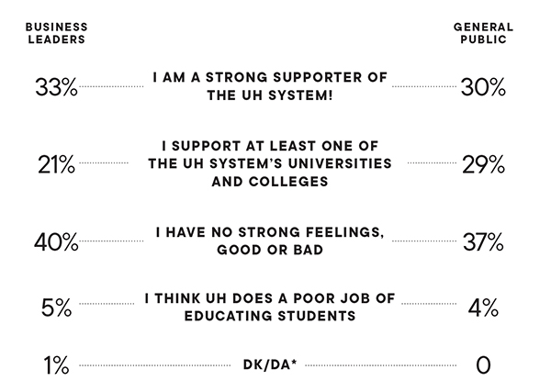The width and height of the screenshot is (551, 392).
Task: Select the 29% general public value
Action: (483, 164)
